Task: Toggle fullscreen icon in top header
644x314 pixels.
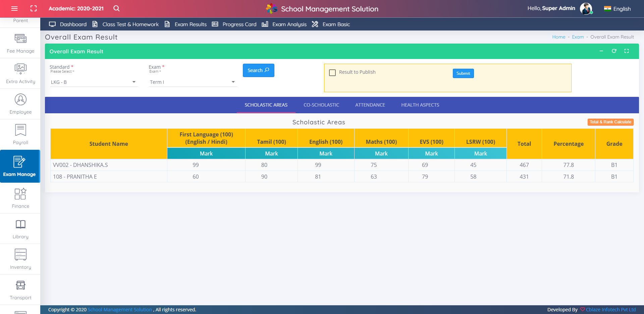Action: (34, 9)
